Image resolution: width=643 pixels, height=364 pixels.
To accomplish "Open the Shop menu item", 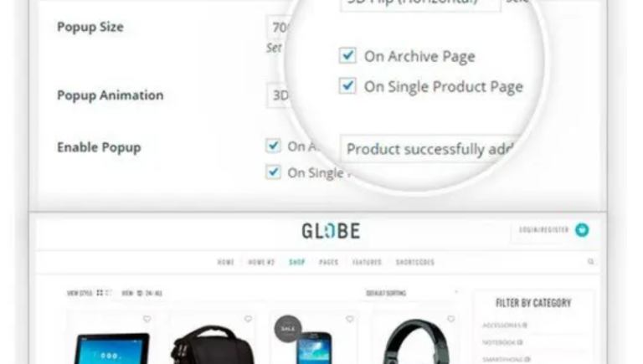I will tap(297, 262).
